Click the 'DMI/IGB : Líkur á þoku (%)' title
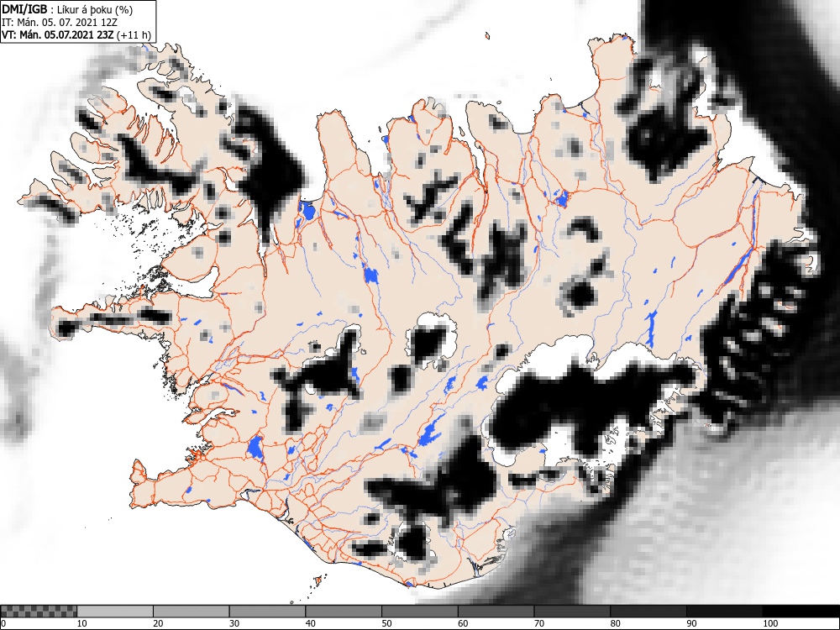Viewport: 840px width, 630px height. tap(67, 9)
